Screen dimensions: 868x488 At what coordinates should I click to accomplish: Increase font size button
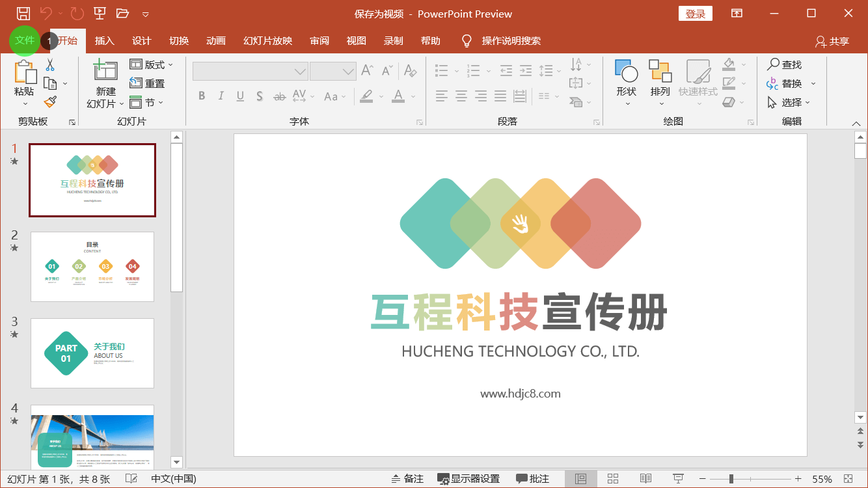click(368, 70)
